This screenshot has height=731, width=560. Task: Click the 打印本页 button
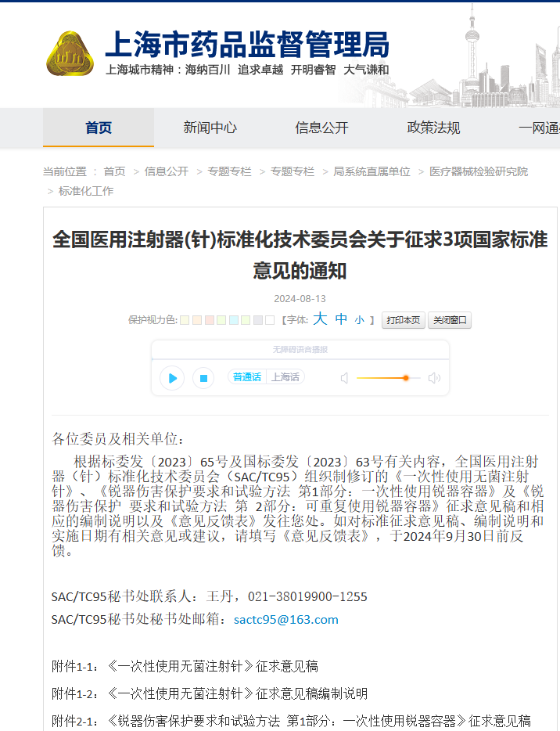[403, 320]
